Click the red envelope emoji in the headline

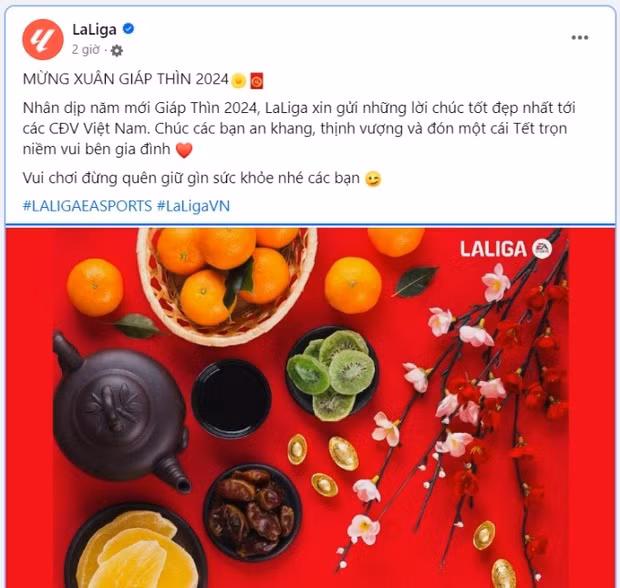coord(257,81)
